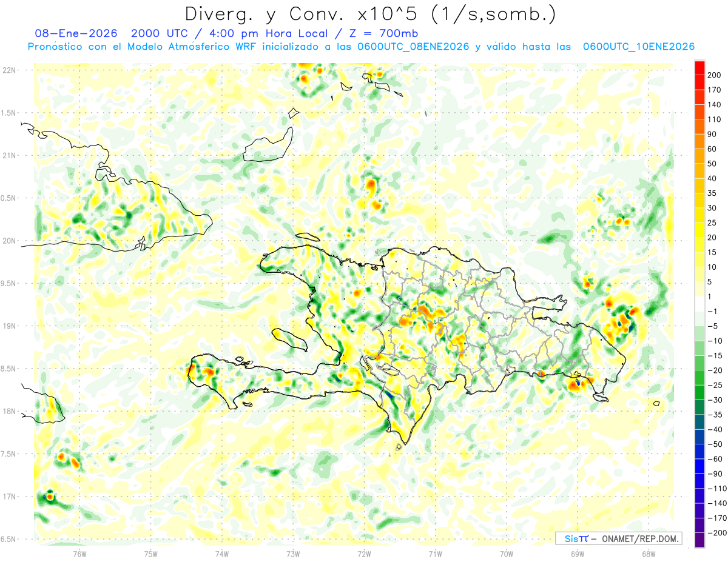Screen dimensions: 728x562
Task: Click the '18N' latitude label
Action: pos(8,412)
